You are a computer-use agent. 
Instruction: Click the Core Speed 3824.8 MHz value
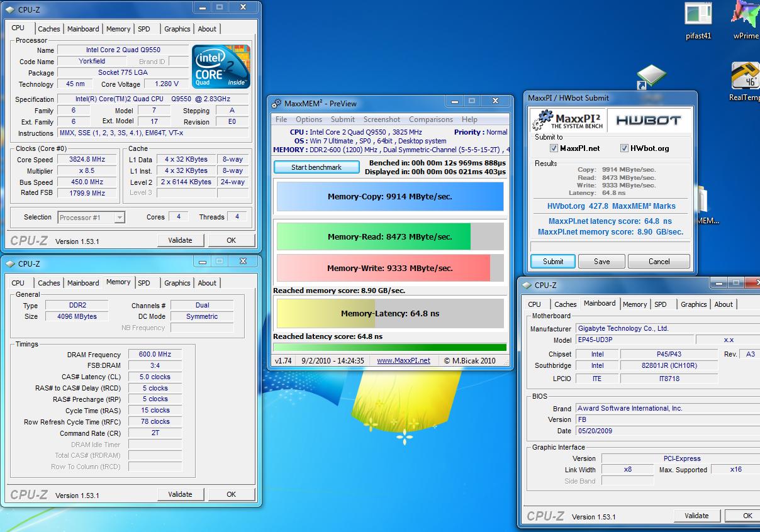pyautogui.click(x=87, y=160)
